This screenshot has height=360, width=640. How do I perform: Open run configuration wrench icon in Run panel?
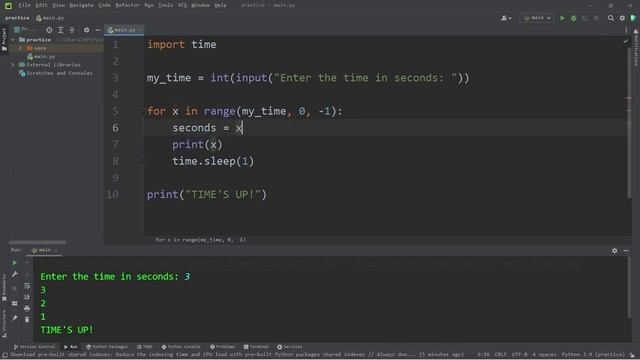[x=14, y=274]
